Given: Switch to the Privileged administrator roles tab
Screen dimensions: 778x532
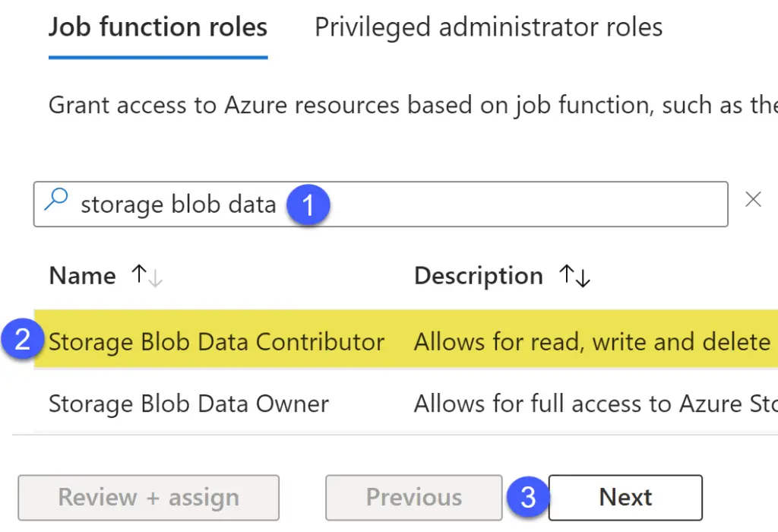Looking at the screenshot, I should pyautogui.click(x=488, y=27).
